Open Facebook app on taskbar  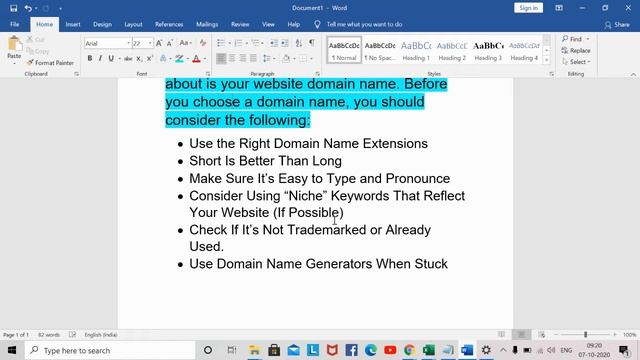351,350
